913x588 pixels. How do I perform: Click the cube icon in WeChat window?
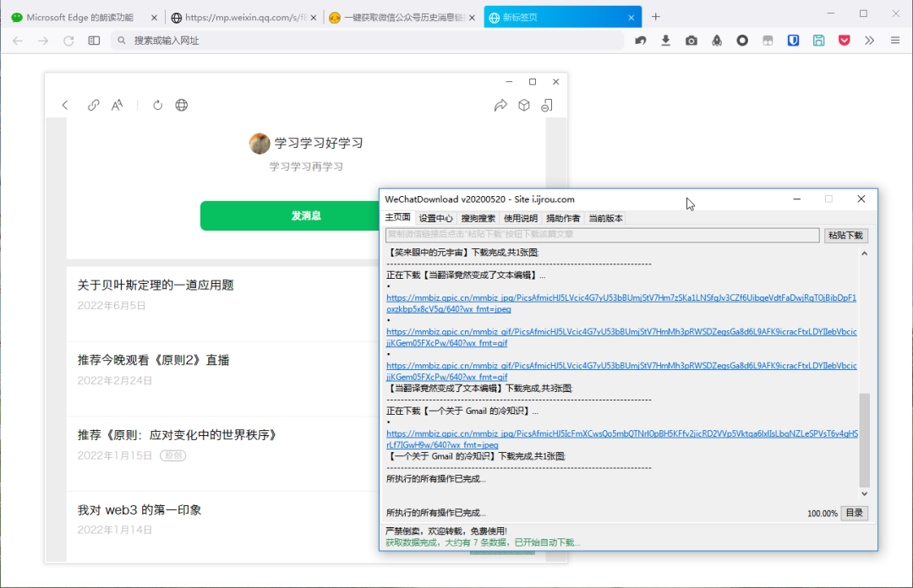[x=524, y=106]
